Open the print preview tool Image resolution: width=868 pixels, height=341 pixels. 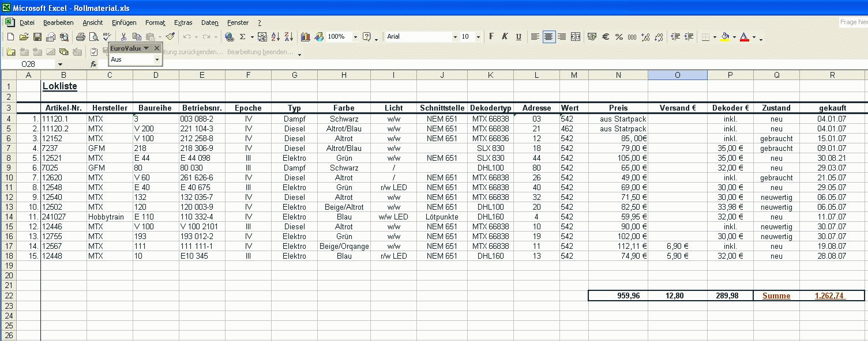coord(92,37)
